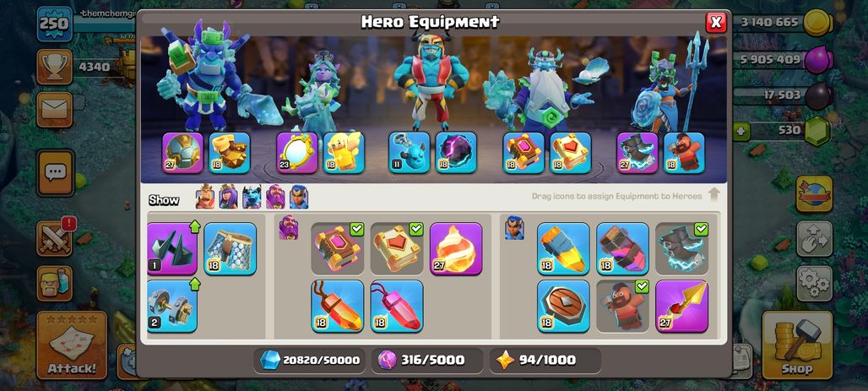Select the Fireball equipment icon
Viewport: 868px width, 391px height.
coord(456,248)
